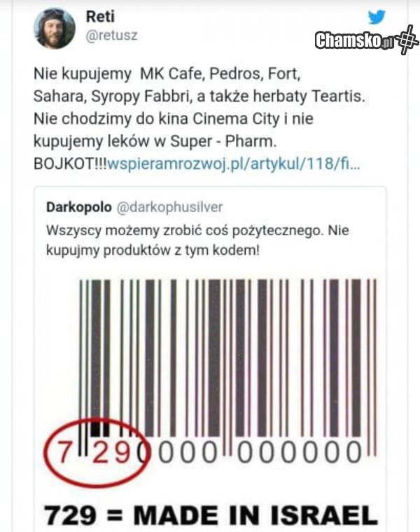Click the 'Super - Pharm' text
The image size is (420, 532).
[222, 141]
